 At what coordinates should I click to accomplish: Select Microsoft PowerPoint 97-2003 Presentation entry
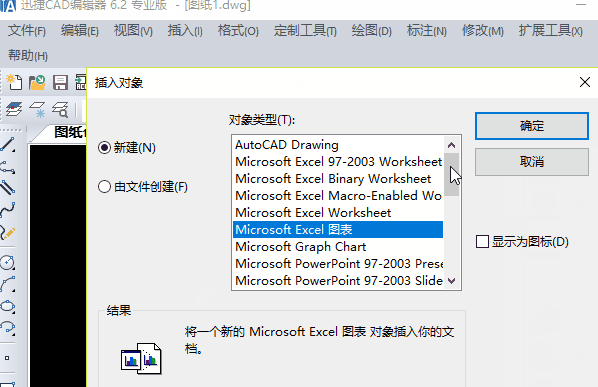338,263
